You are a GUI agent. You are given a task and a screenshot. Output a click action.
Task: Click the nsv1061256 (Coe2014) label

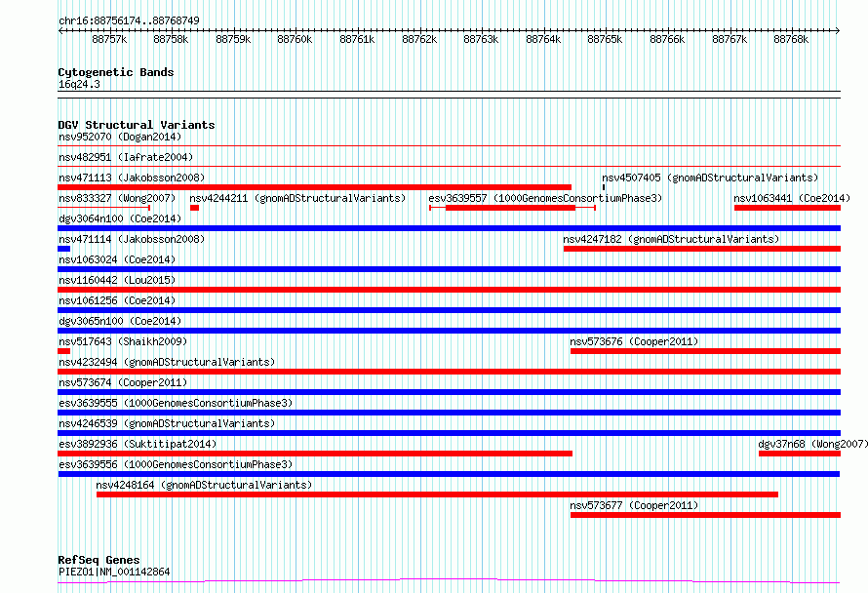pyautogui.click(x=117, y=300)
